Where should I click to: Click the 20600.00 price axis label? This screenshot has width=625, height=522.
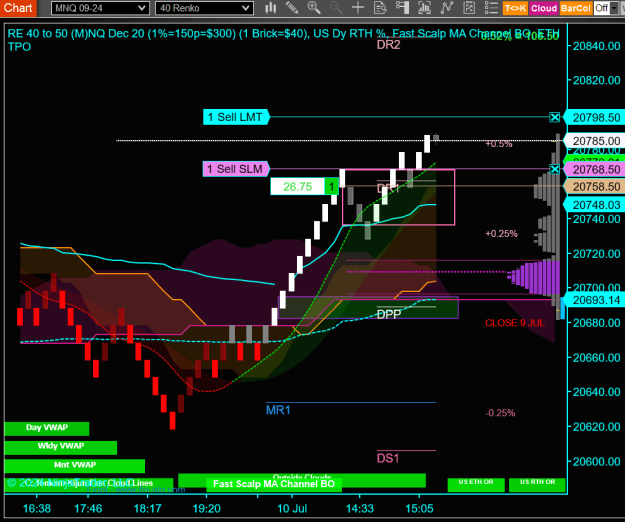pyautogui.click(x=596, y=462)
